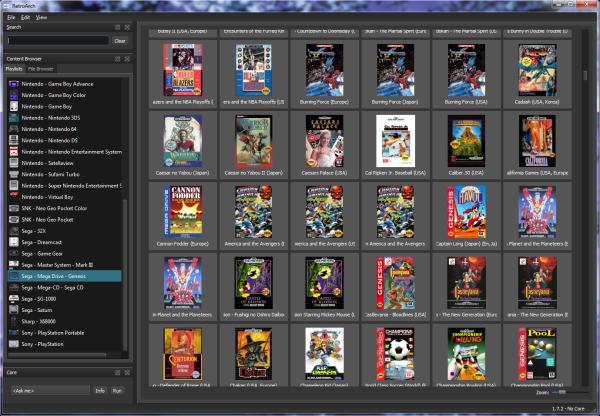Click the Clear search button
The height and width of the screenshot is (416, 600).
pyautogui.click(x=120, y=41)
